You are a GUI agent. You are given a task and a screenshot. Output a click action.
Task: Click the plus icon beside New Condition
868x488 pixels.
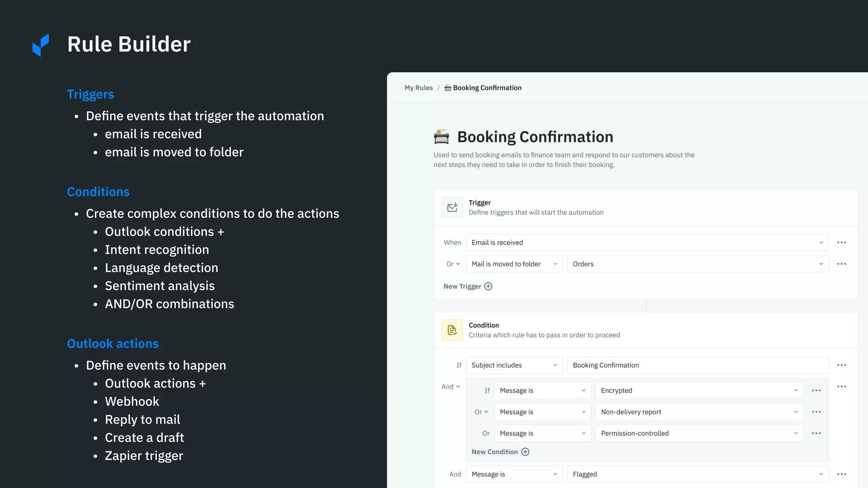[525, 452]
